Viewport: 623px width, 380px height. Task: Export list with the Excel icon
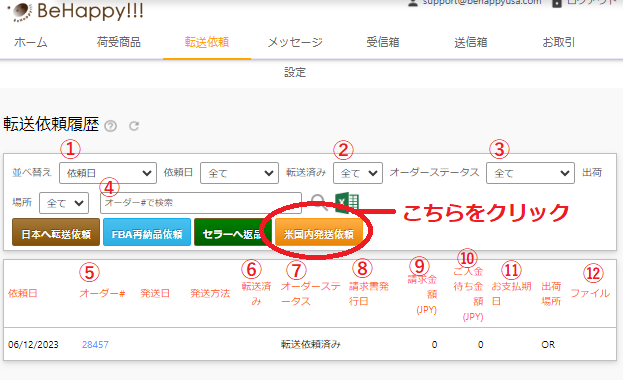347,202
